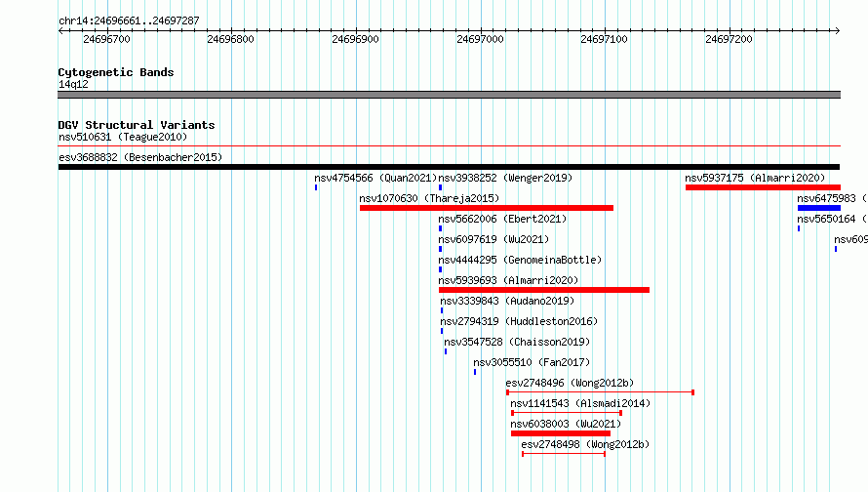This screenshot has width=868, height=492.
Task: Click the small blue marker under nsv4754566
Action: coord(316,187)
